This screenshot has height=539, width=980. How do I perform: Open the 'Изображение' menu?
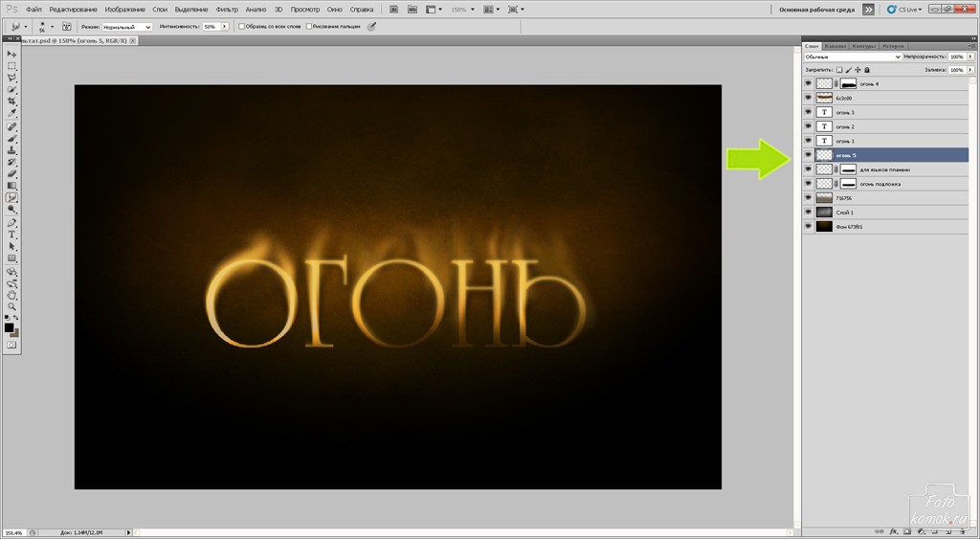coord(125,10)
